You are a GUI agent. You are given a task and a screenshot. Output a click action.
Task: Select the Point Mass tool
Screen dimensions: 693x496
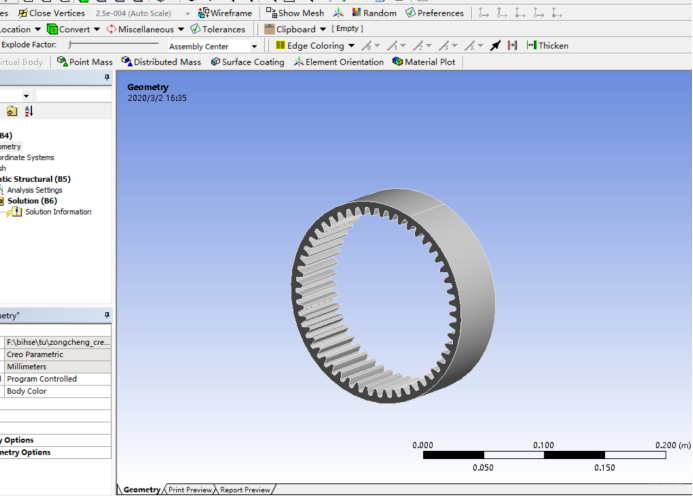(84, 62)
